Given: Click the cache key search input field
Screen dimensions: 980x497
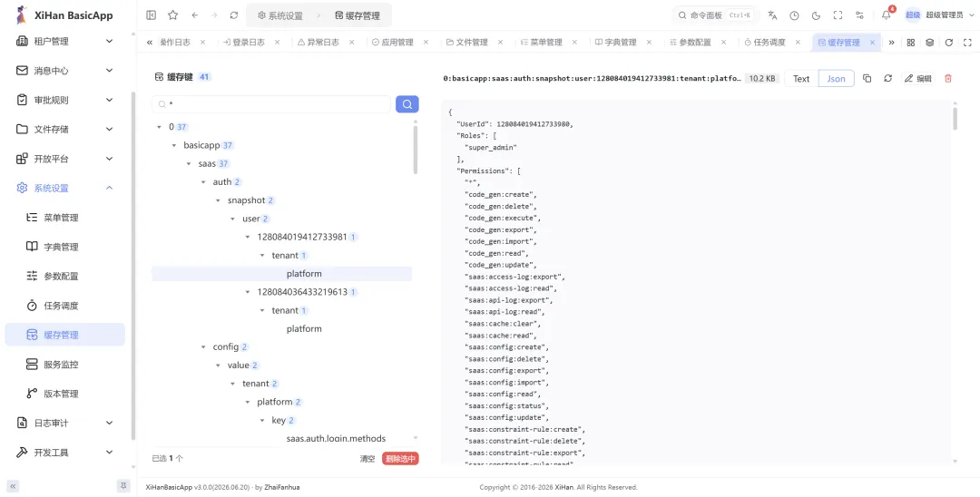Looking at the screenshot, I should pyautogui.click(x=271, y=104).
